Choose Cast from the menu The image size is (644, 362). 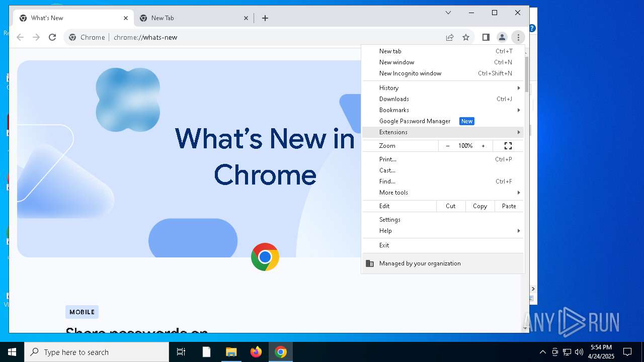[443, 170]
